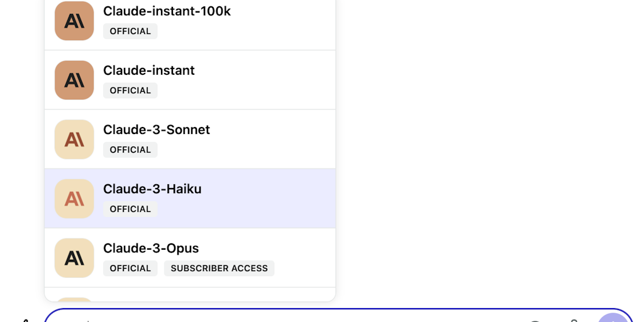Click the OFFICIAL tag under Claude-3-Haiku

point(130,209)
